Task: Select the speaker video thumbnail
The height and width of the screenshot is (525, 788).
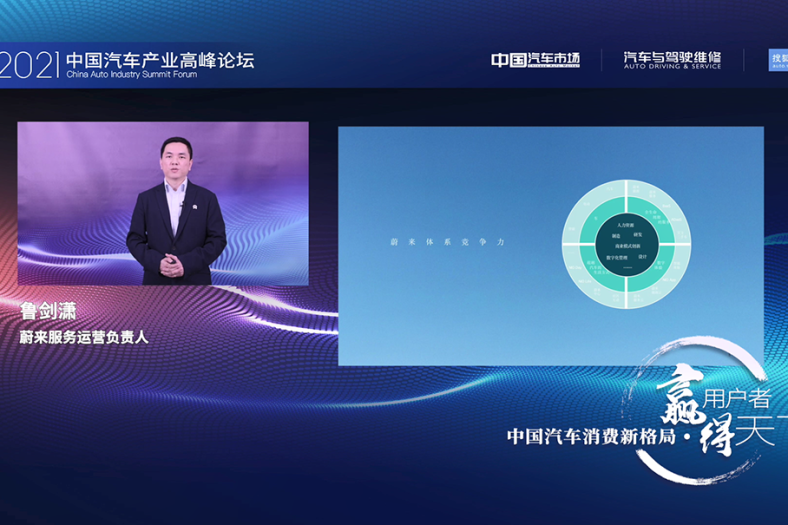Action: 163,203
